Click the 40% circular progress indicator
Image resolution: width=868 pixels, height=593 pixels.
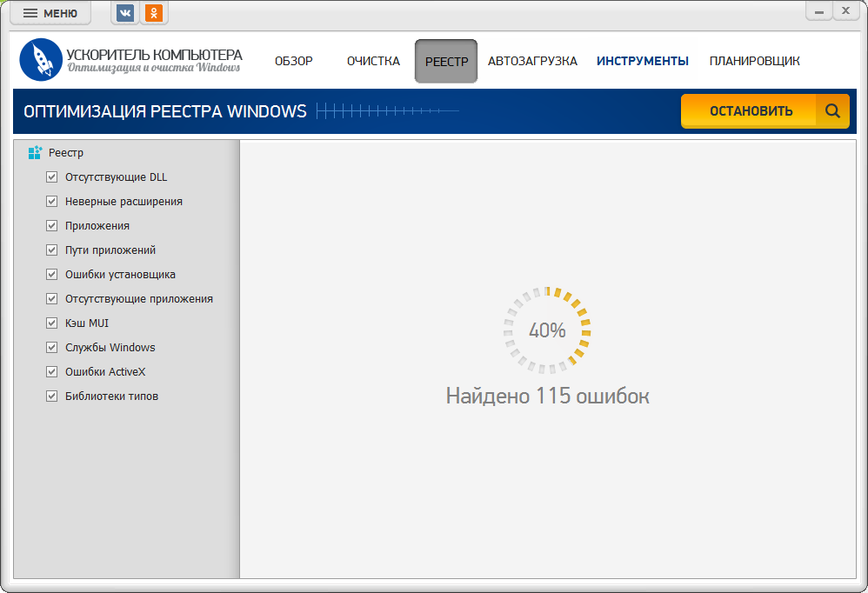coord(547,330)
